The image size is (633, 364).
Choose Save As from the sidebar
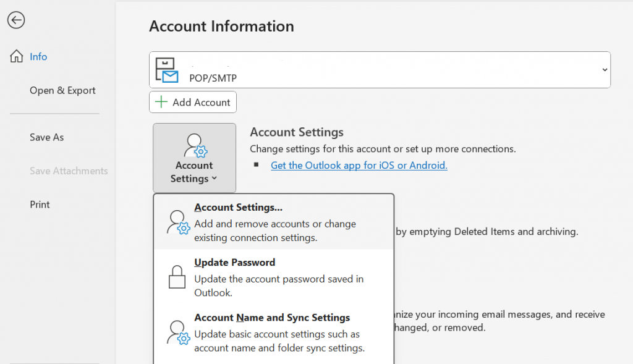(x=46, y=137)
